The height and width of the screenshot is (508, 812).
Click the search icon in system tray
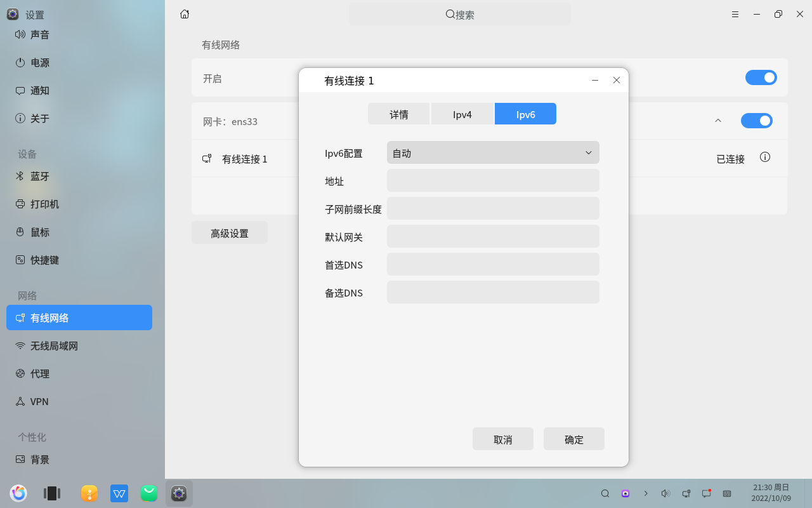coord(605,493)
